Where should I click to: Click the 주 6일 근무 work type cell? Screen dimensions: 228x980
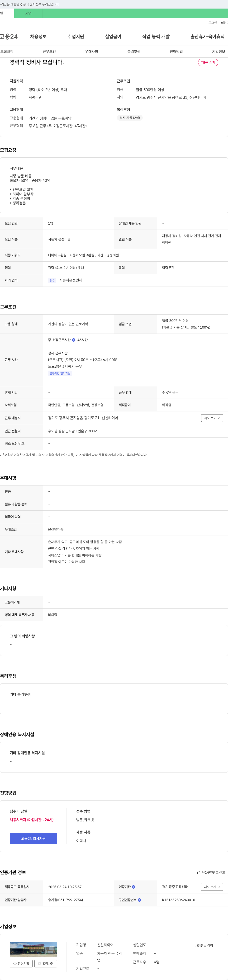click(x=170, y=392)
